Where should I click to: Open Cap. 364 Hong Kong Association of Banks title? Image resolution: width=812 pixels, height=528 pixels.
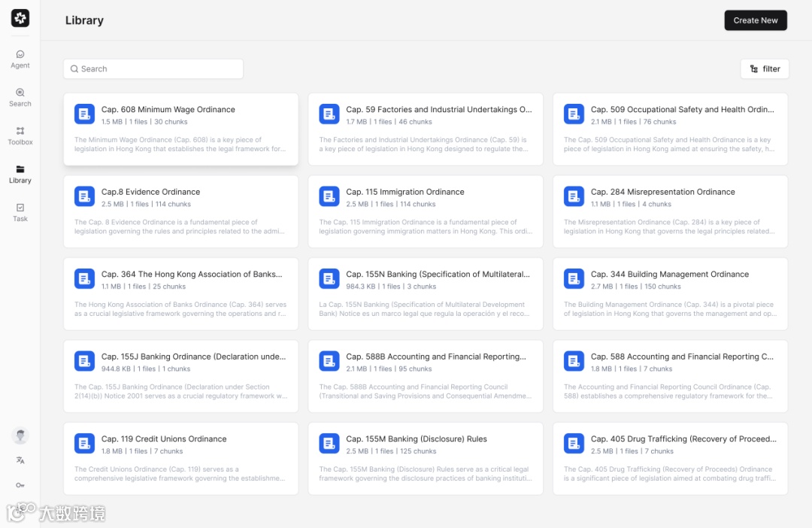pos(192,274)
